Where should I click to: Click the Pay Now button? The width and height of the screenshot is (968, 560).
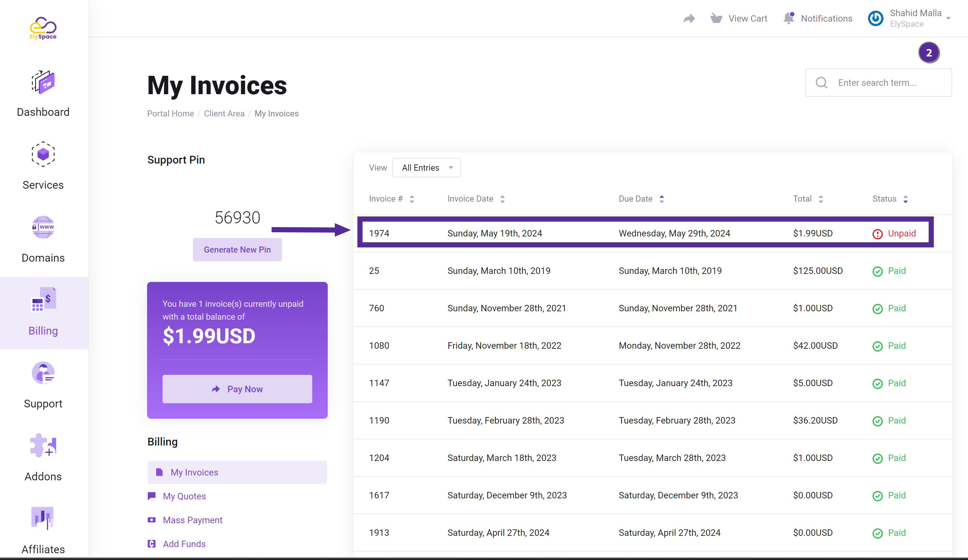tap(237, 389)
